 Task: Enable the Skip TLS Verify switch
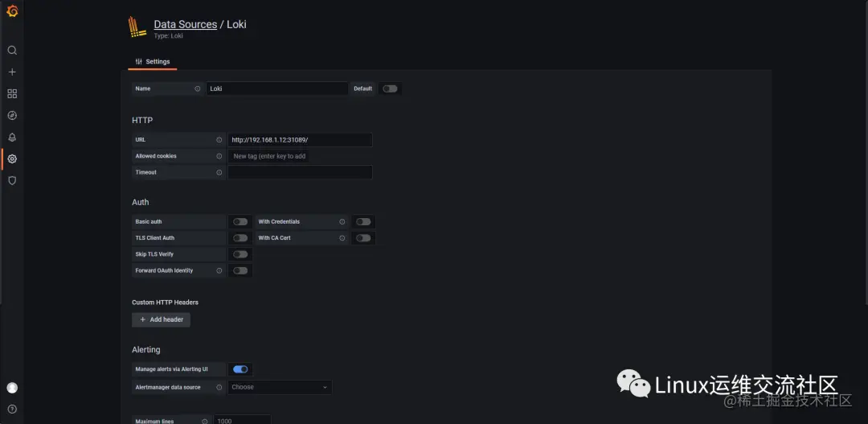(240, 254)
